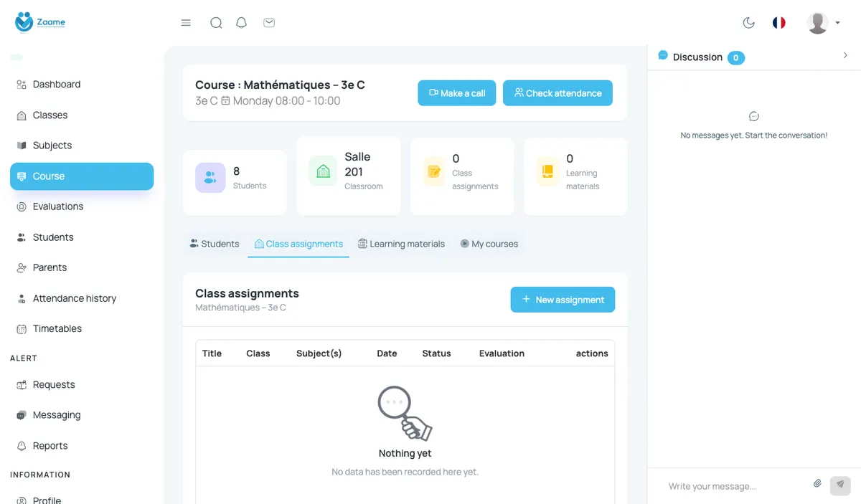This screenshot has height=504, width=861.
Task: Click the Discussion chat bubble icon
Action: (x=663, y=55)
